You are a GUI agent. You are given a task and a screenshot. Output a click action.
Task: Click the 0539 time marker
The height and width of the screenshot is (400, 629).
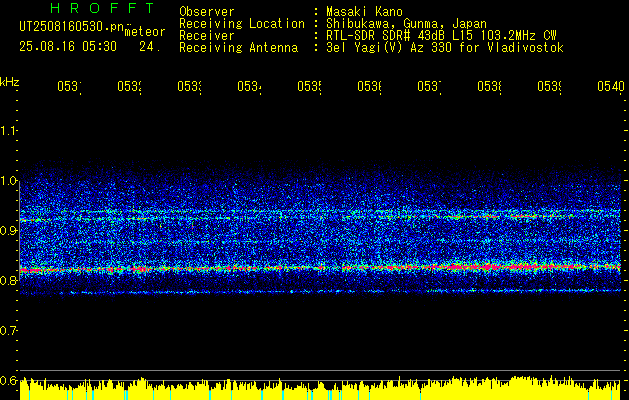549,86
